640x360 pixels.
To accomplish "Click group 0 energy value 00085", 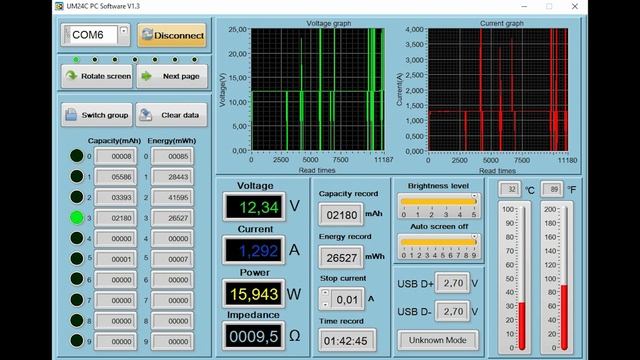I will (x=172, y=156).
